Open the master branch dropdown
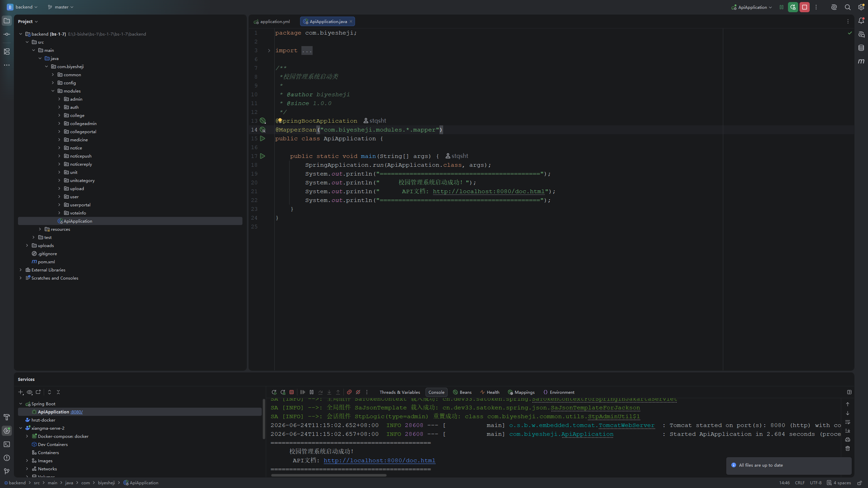Viewport: 868px width, 488px height. [x=61, y=7]
